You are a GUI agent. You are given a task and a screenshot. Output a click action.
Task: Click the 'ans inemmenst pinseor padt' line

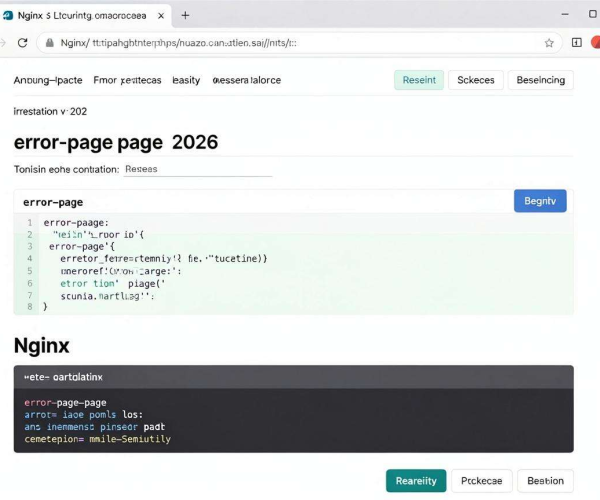pyautogui.click(x=95, y=427)
